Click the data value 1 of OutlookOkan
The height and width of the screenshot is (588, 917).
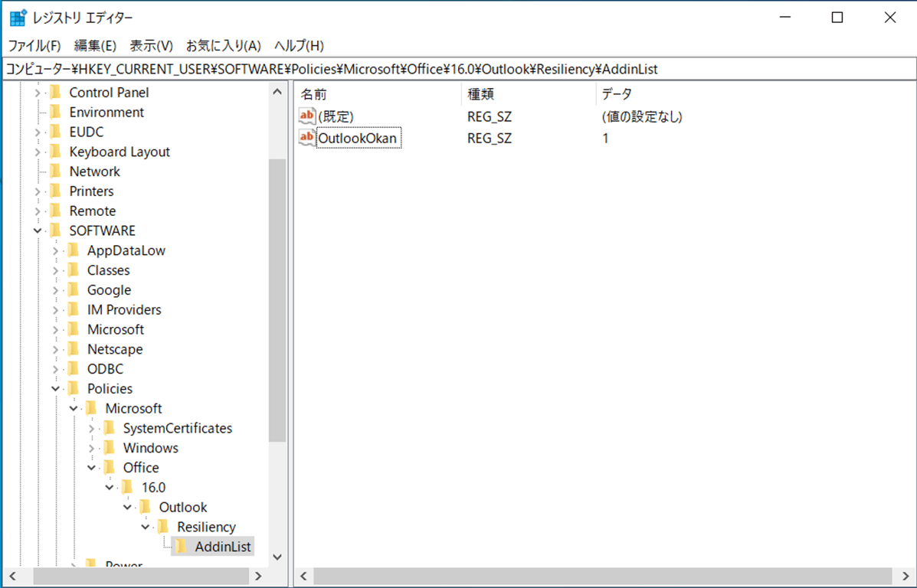pyautogui.click(x=605, y=138)
